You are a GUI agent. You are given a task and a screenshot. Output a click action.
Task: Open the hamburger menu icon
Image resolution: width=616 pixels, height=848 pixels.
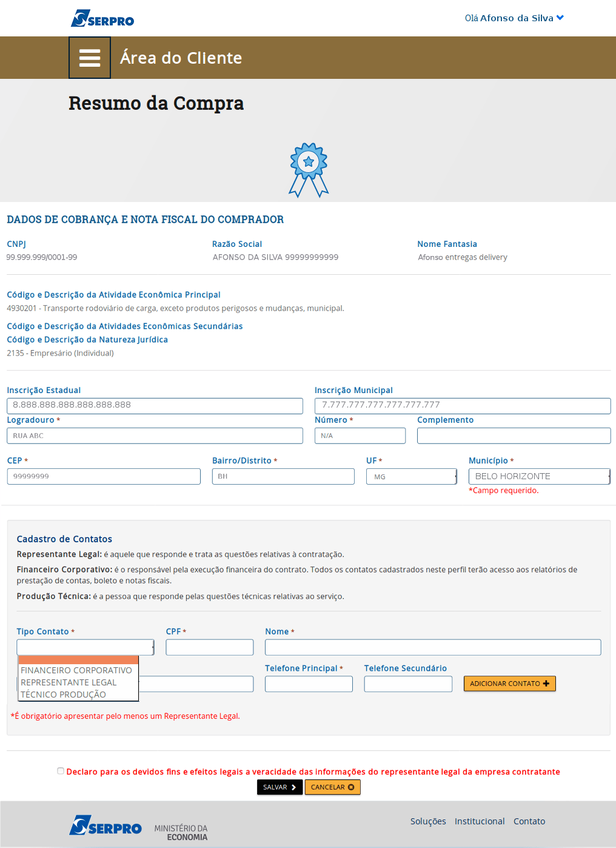[90, 58]
